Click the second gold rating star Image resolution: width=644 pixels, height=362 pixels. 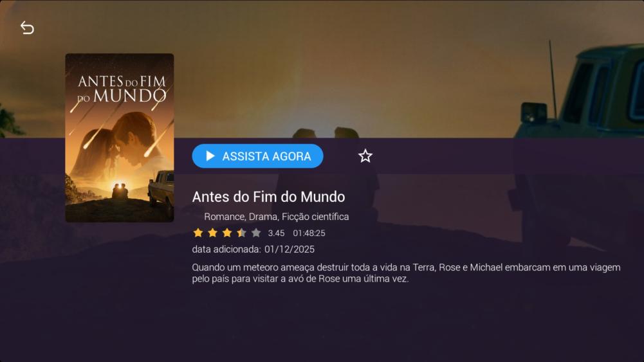point(212,233)
